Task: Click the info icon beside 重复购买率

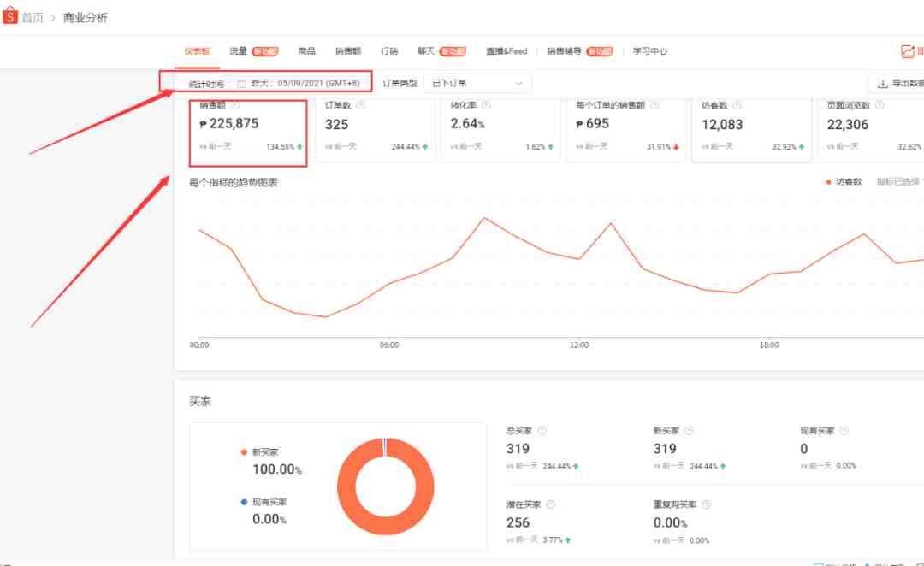Action: coord(707,504)
